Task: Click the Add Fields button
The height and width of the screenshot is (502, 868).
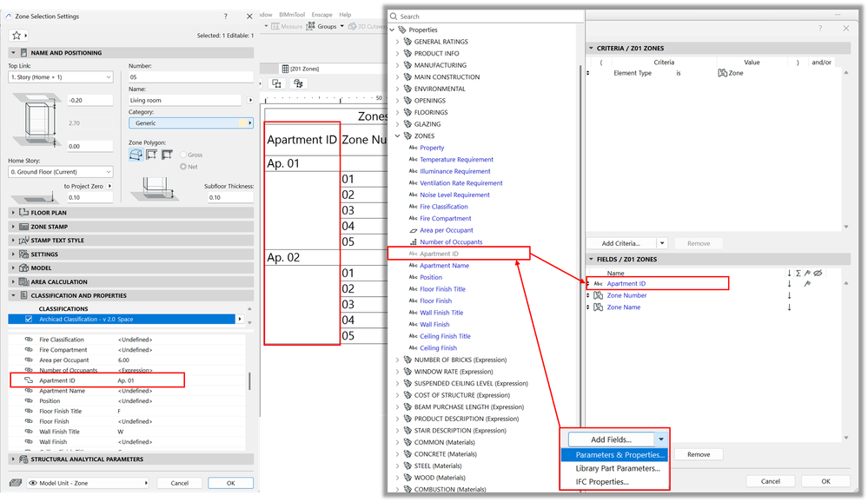Action: tap(612, 439)
